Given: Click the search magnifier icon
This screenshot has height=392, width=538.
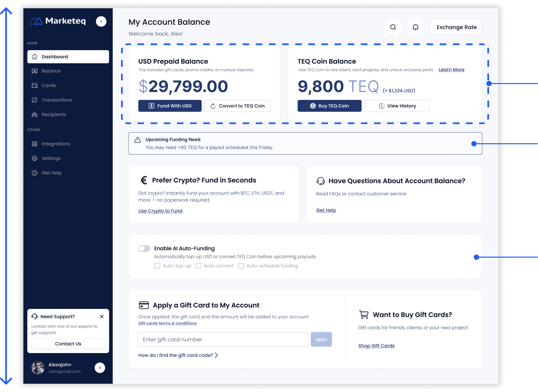Looking at the screenshot, I should click(x=393, y=27).
